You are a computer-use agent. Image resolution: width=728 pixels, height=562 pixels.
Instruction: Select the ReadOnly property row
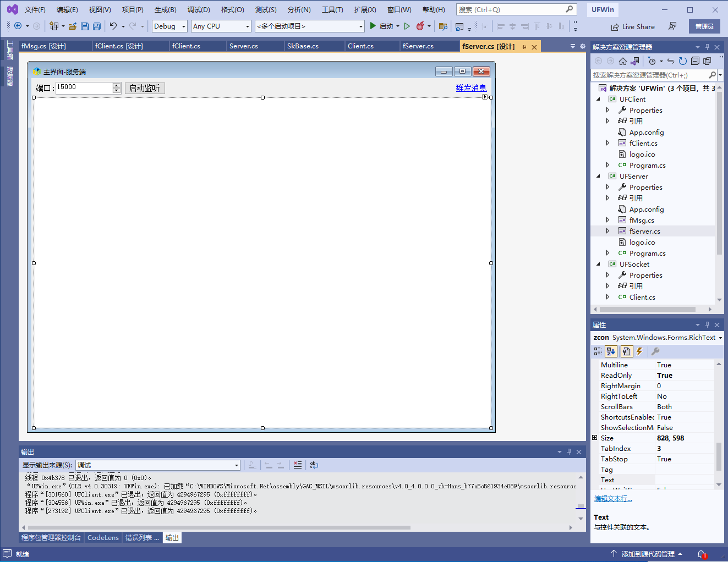(x=656, y=376)
